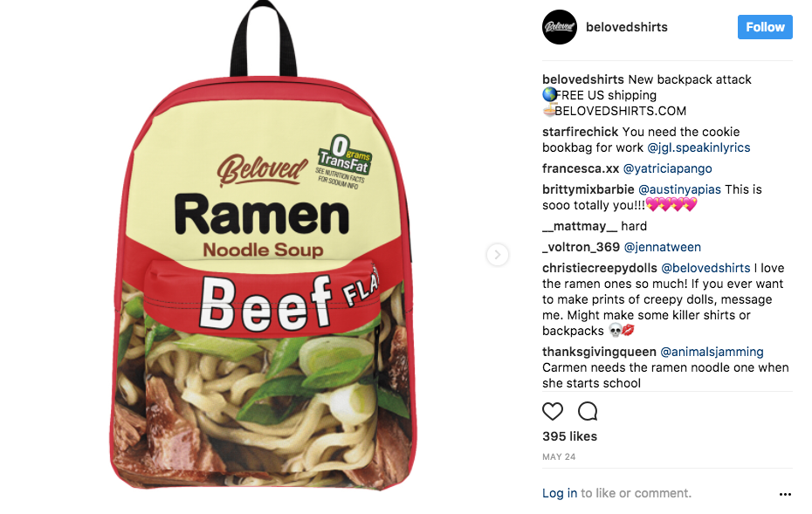View starfirechick commenter profile
812x514 pixels.
point(580,132)
